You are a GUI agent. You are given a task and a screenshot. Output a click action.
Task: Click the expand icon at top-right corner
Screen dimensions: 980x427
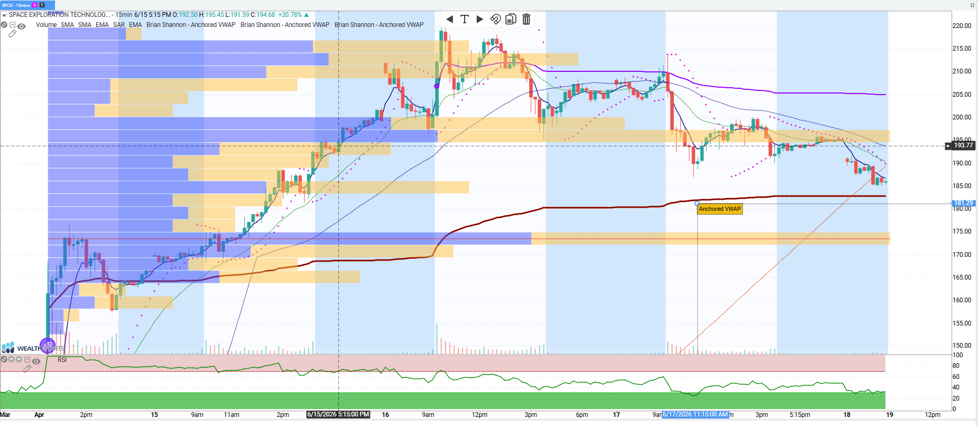point(972,5)
